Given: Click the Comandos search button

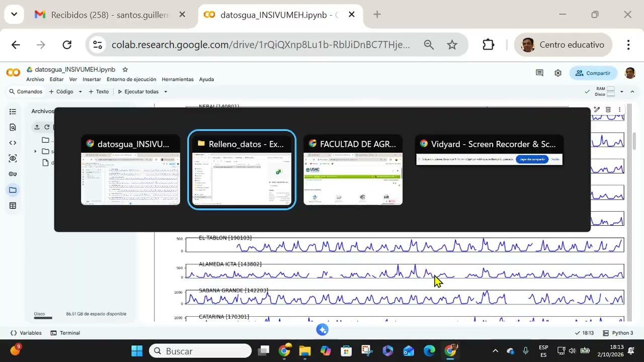Looking at the screenshot, I should [x=26, y=92].
